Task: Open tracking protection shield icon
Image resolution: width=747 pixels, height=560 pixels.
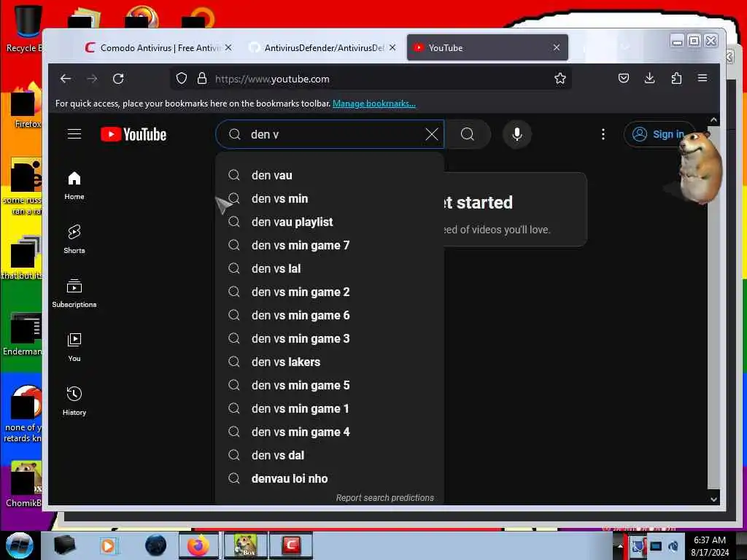Action: pos(182,79)
